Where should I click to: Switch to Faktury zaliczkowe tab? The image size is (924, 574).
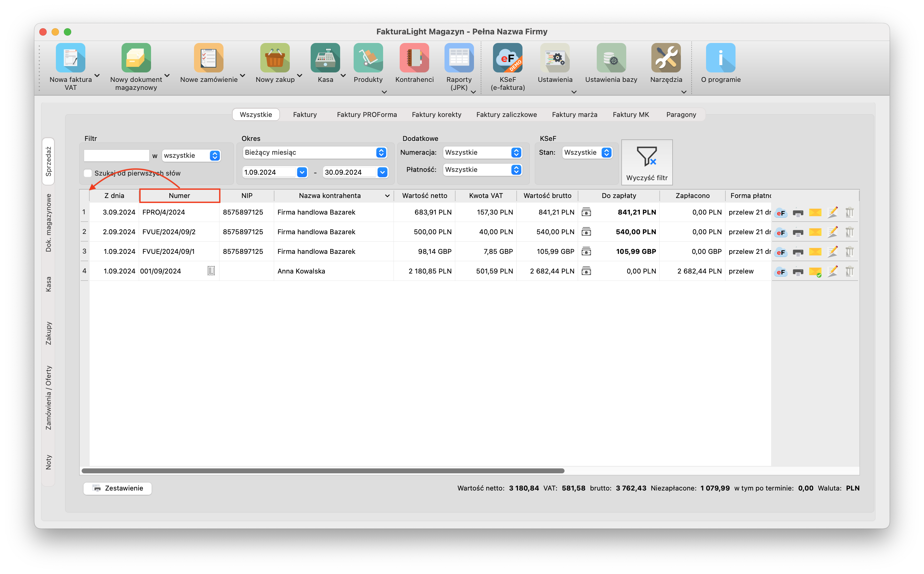(x=507, y=114)
